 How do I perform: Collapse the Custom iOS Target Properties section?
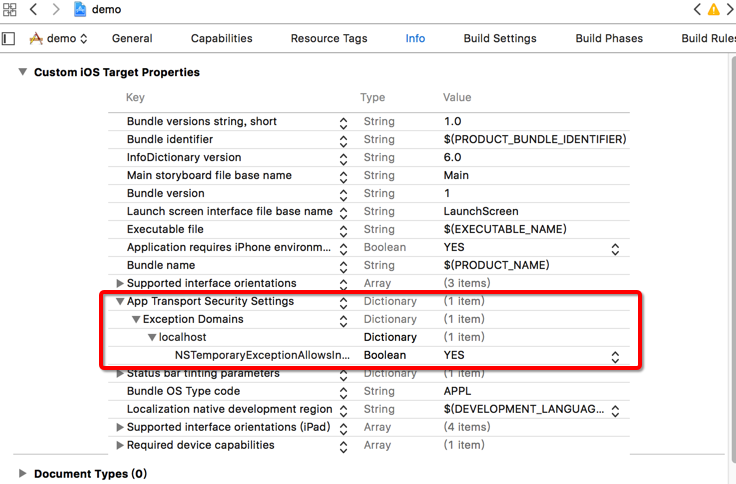(22, 73)
